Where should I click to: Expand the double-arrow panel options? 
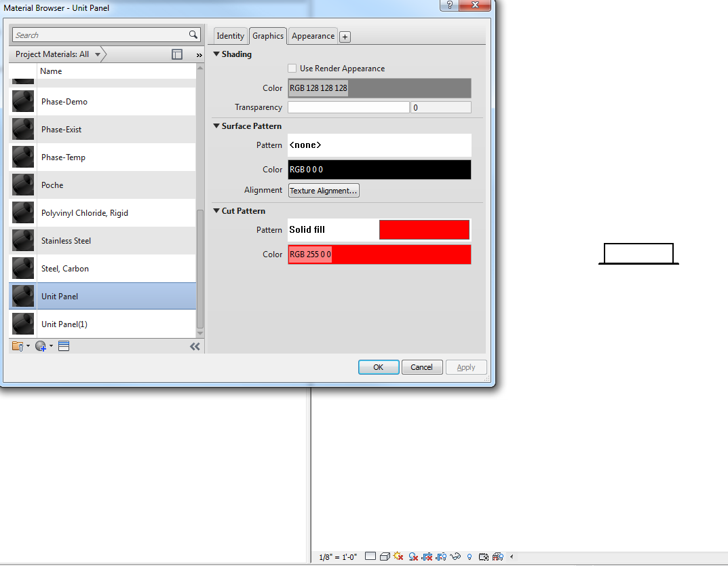coord(199,55)
